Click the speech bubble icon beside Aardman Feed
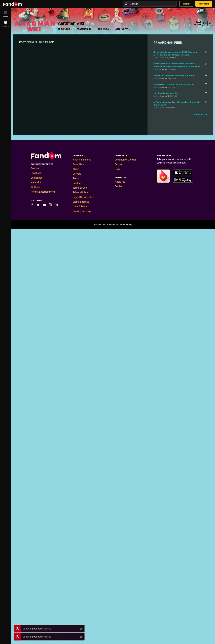The image size is (215, 644). coord(155,42)
